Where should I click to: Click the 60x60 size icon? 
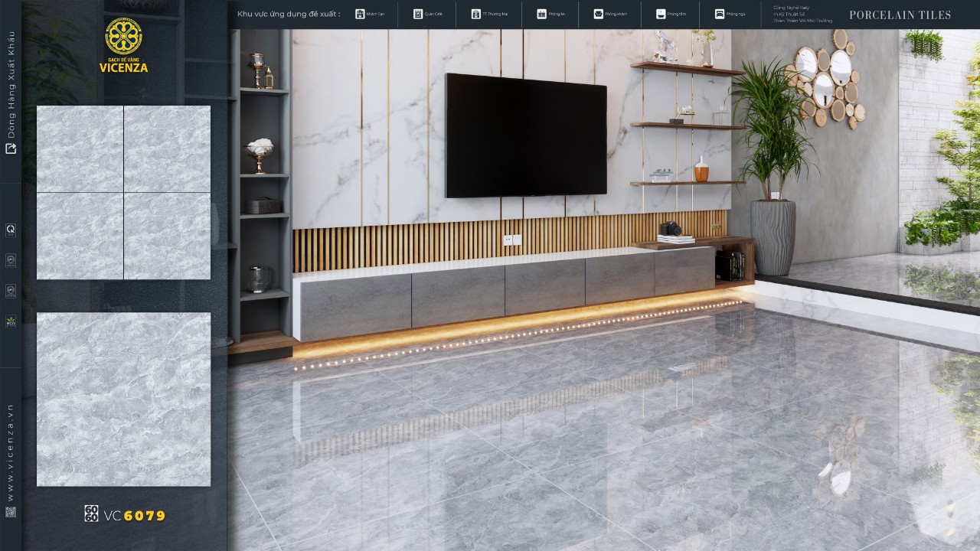click(x=91, y=514)
